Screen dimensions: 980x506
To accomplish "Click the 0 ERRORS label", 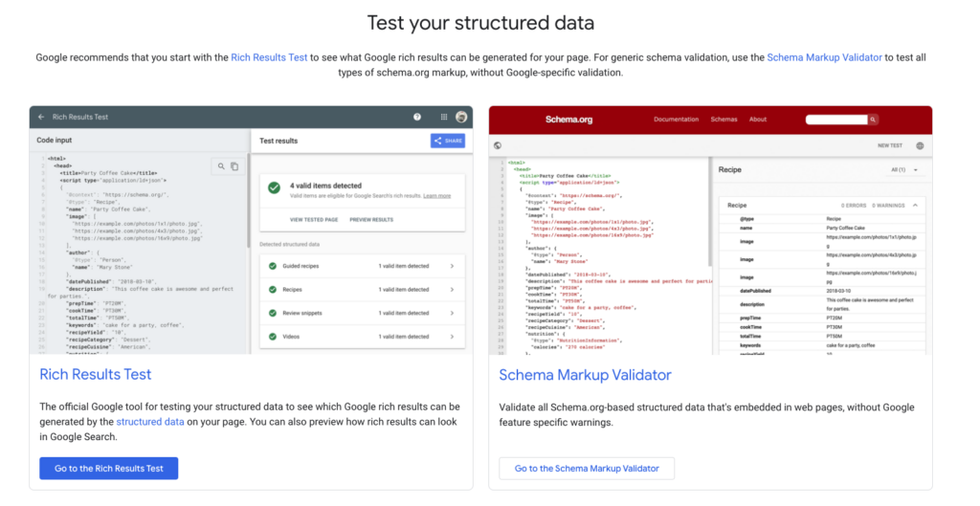I will coord(854,206).
